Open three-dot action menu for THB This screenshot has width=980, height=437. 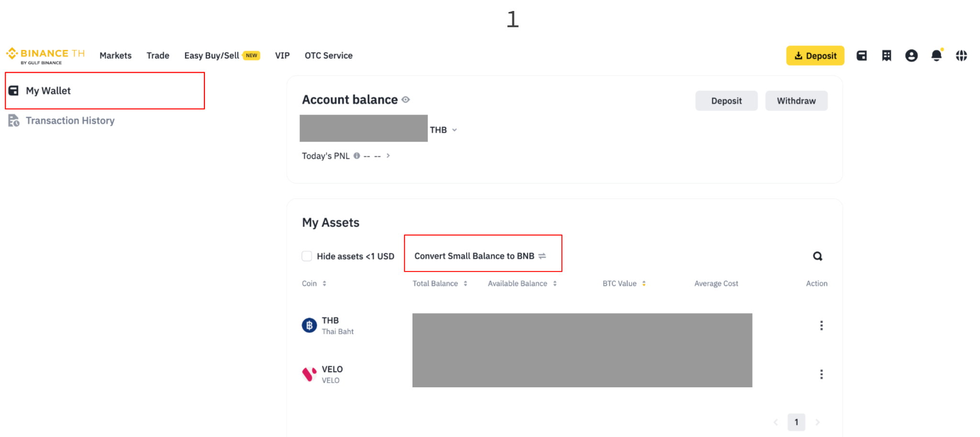[x=821, y=326]
